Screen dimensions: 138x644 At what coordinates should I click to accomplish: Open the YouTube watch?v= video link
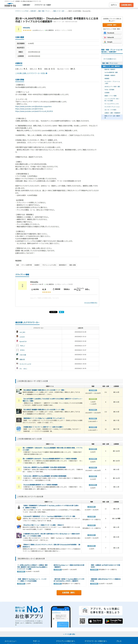34,111
